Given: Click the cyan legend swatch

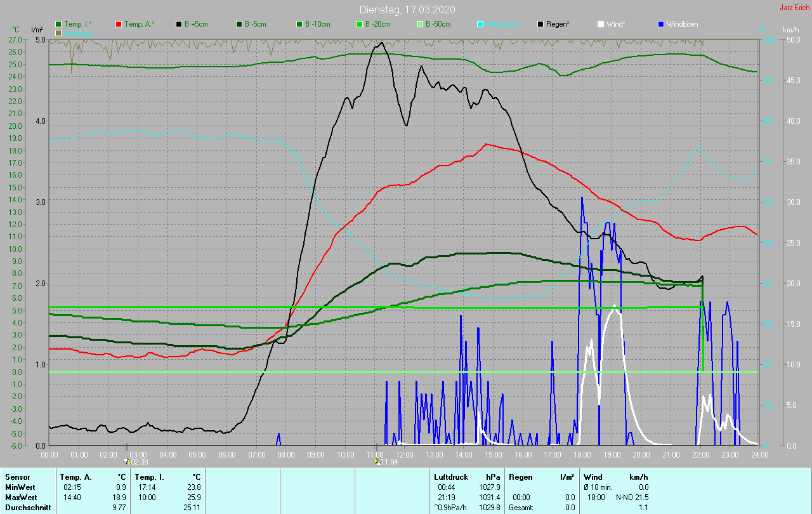Looking at the screenshot, I should click(x=480, y=24).
